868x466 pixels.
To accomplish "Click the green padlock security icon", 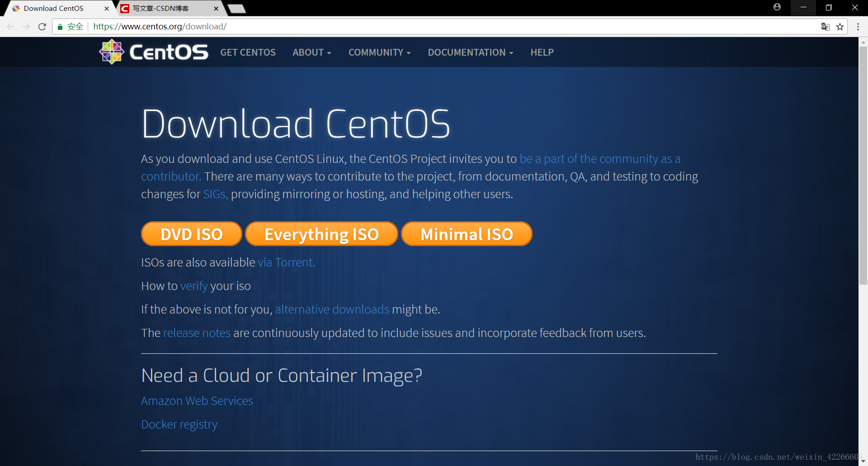I will 60,27.
